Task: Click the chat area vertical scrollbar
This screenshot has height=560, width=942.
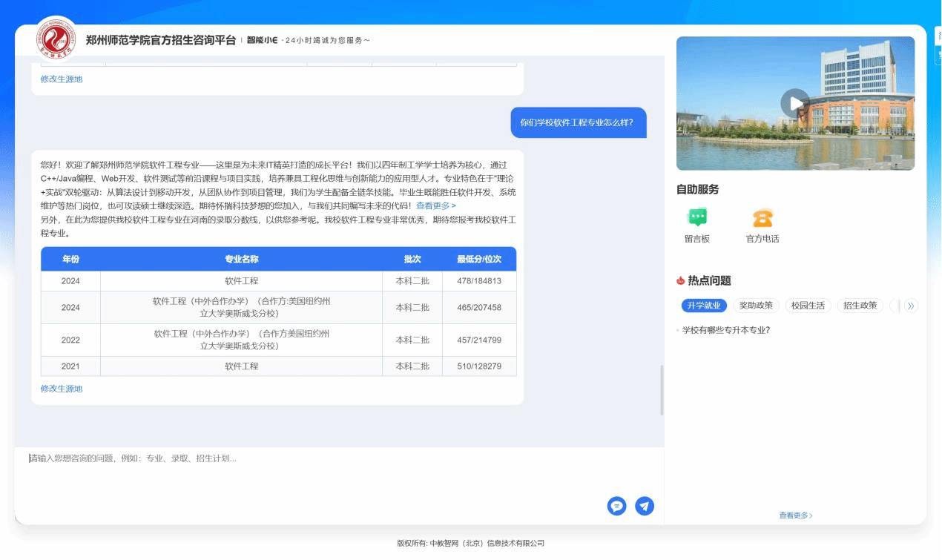Action: click(x=662, y=390)
